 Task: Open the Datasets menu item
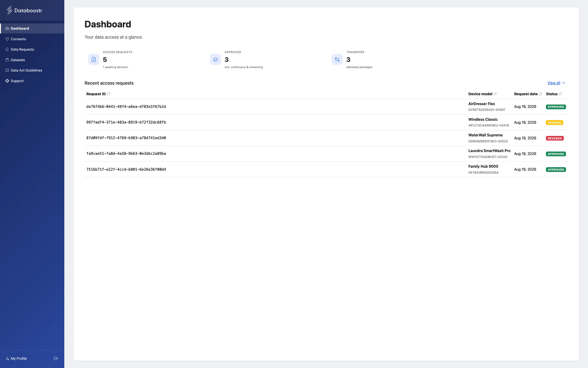(x=32, y=60)
